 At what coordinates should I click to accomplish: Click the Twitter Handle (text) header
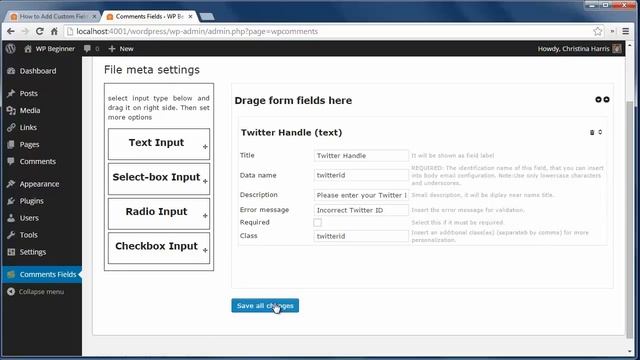point(291,133)
